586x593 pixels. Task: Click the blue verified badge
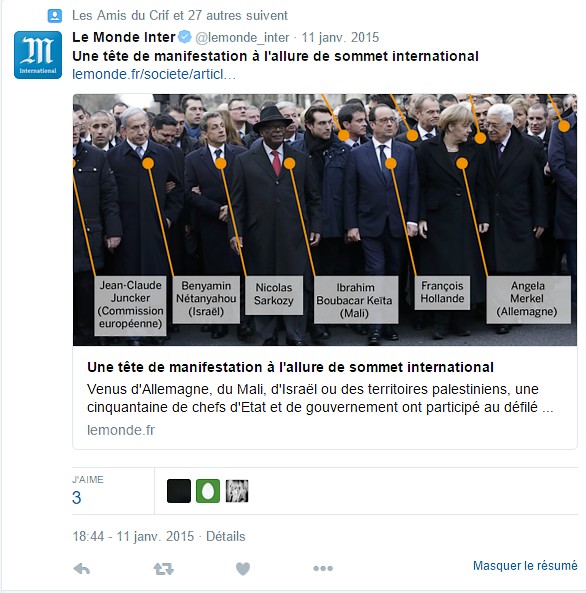click(x=185, y=37)
